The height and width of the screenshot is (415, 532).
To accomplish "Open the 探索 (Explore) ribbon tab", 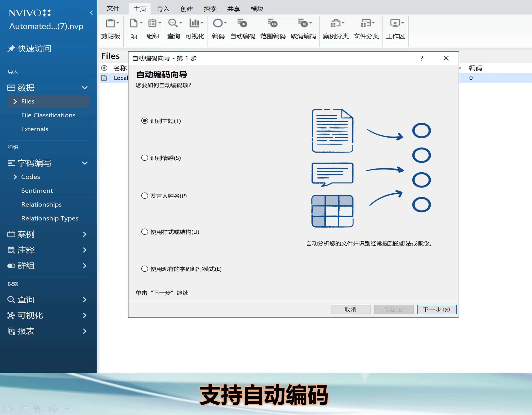I will (x=210, y=9).
